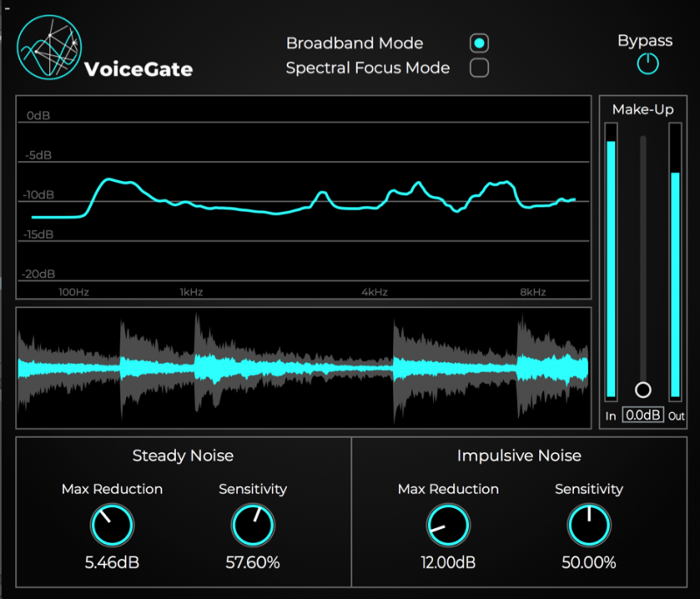The height and width of the screenshot is (599, 700).
Task: Enable Spectral Focus Mode
Action: [478, 66]
